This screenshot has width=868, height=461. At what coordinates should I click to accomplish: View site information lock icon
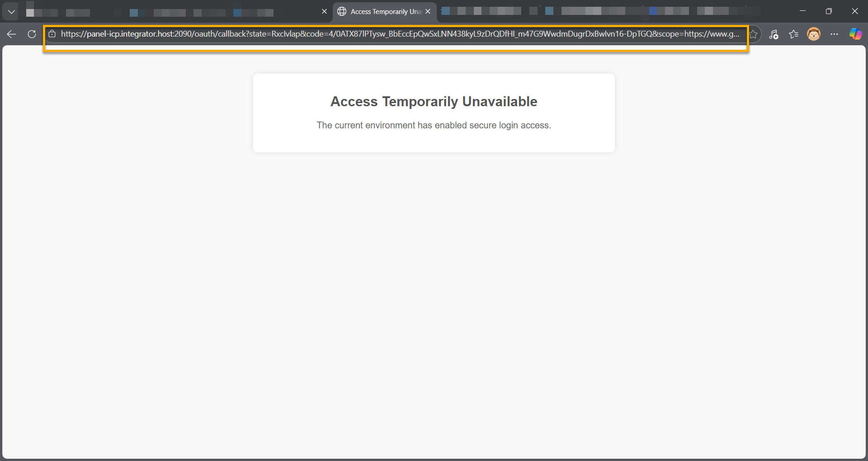click(x=52, y=34)
